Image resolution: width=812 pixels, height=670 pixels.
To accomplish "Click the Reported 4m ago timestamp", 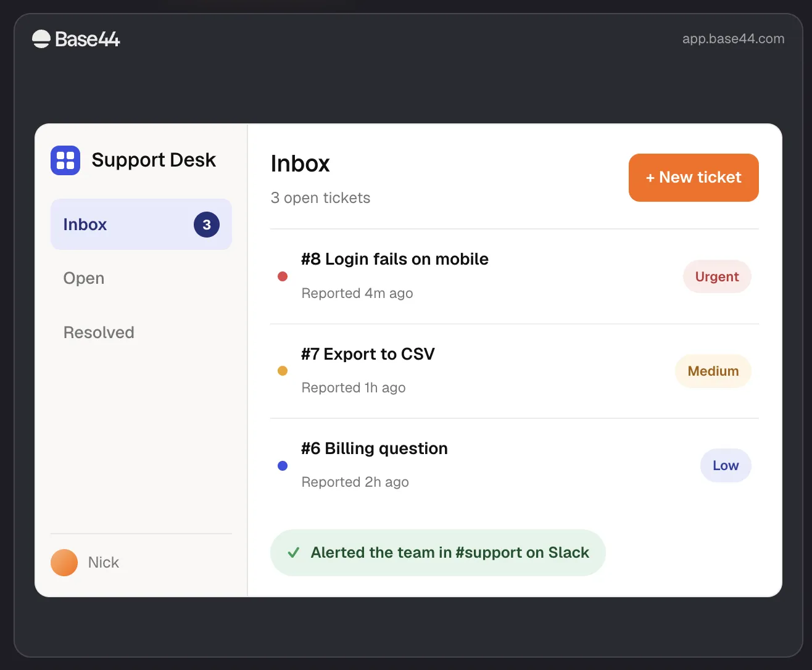I will pos(357,294).
